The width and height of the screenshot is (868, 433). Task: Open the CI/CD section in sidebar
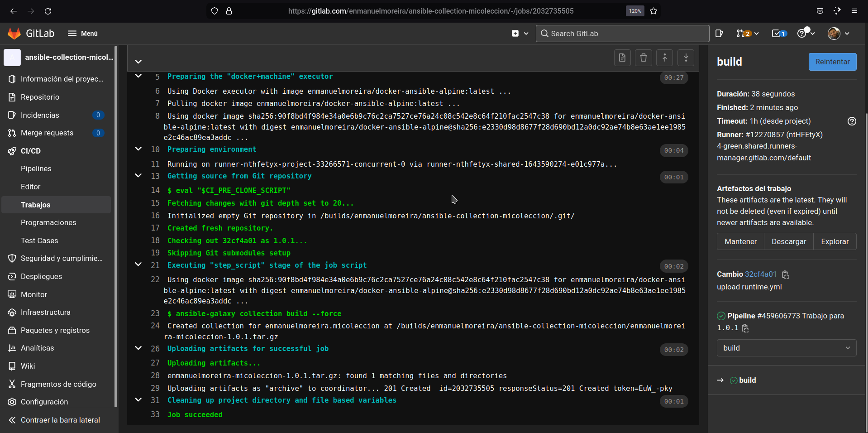[56, 151]
